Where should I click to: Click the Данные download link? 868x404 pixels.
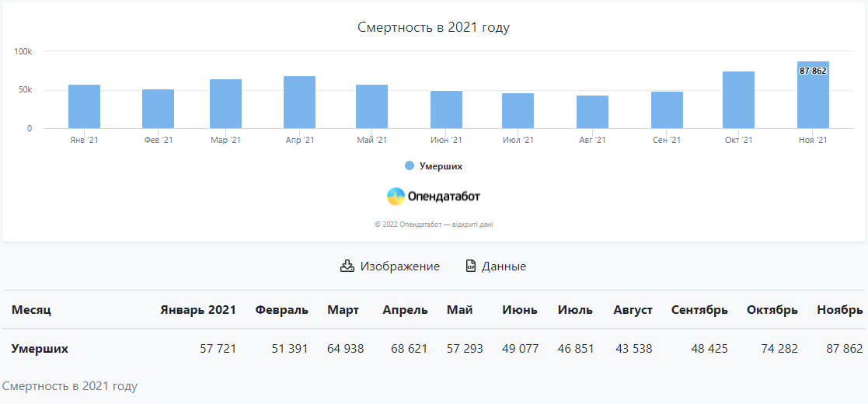504,266
